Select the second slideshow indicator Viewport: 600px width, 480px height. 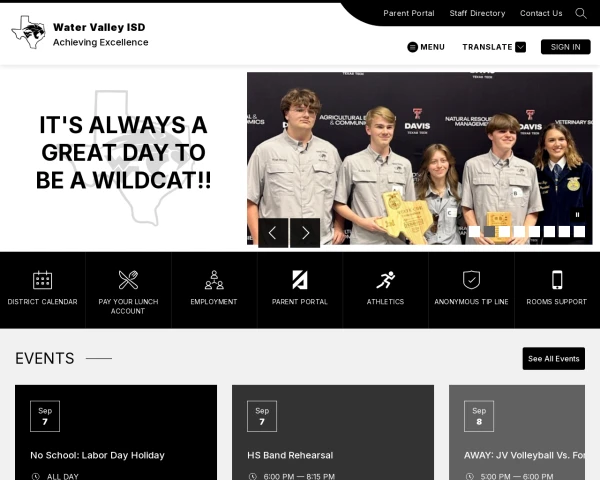point(489,232)
